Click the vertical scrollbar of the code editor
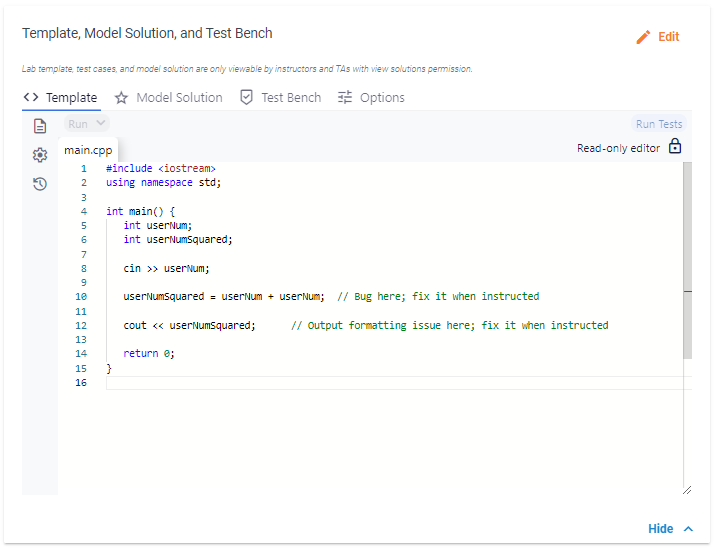Viewport: 715px width, 548px height. point(687,260)
